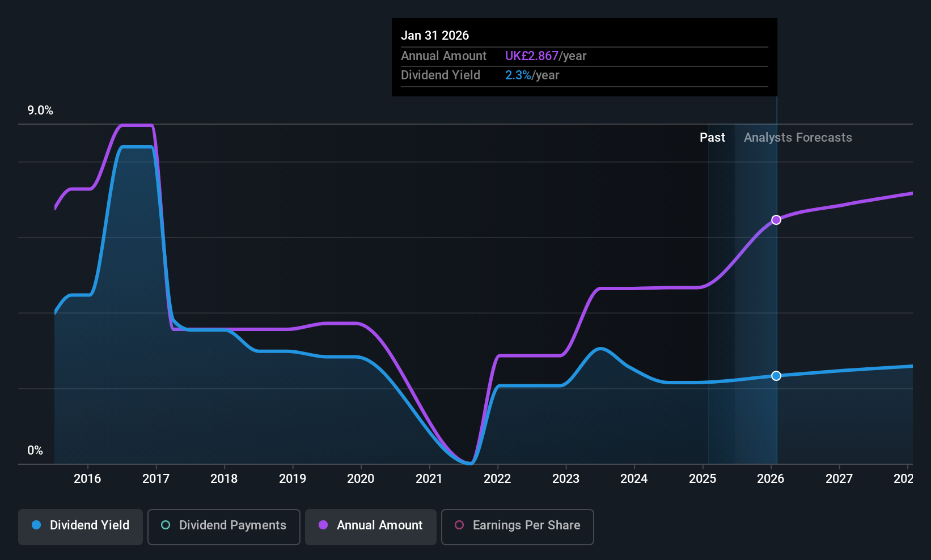
Task: Click the 2.3% dividend yield tooltip value
Action: click(518, 75)
